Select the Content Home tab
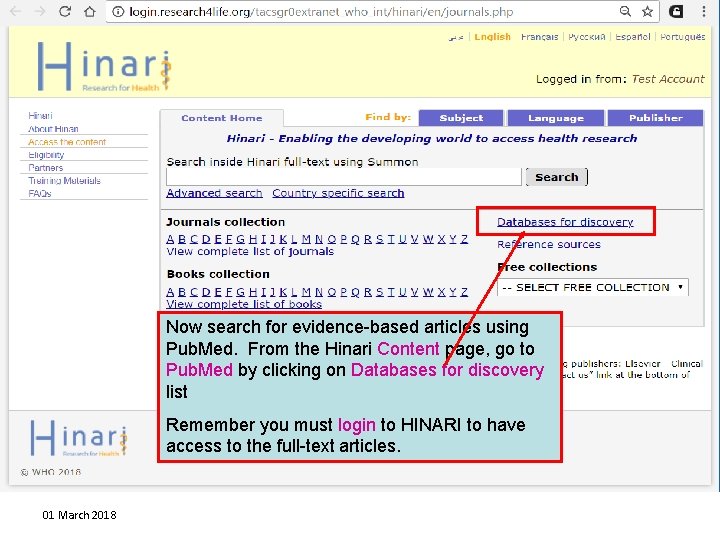Image resolution: width=720 pixels, height=540 pixels. 222,118
